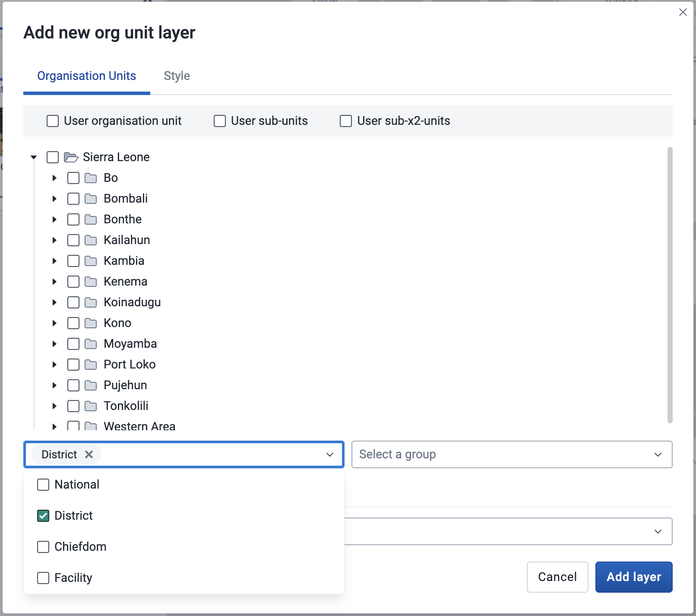Click the Cancel button
The height and width of the screenshot is (616, 696).
point(557,577)
